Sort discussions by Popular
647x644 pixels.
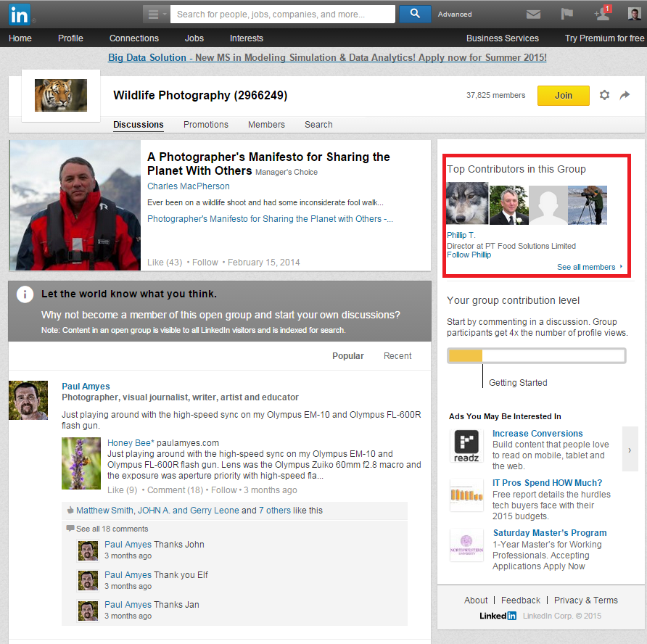[x=348, y=356]
